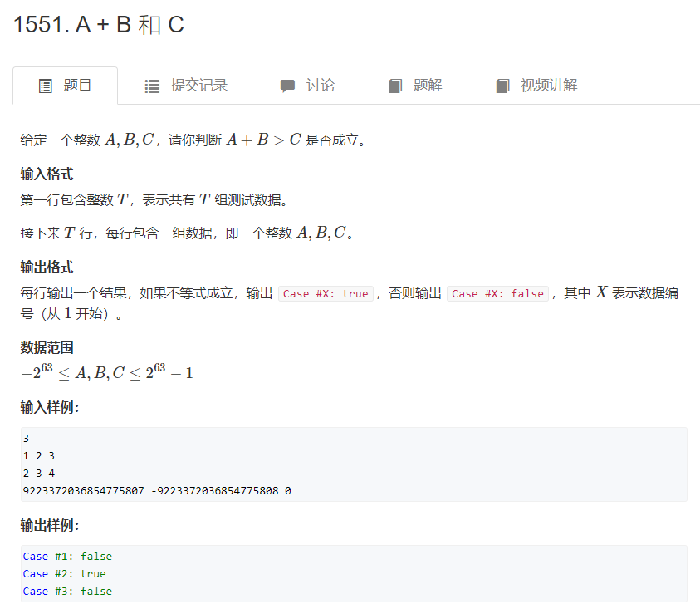Select the inline code 'Case #X: true'

[326, 294]
